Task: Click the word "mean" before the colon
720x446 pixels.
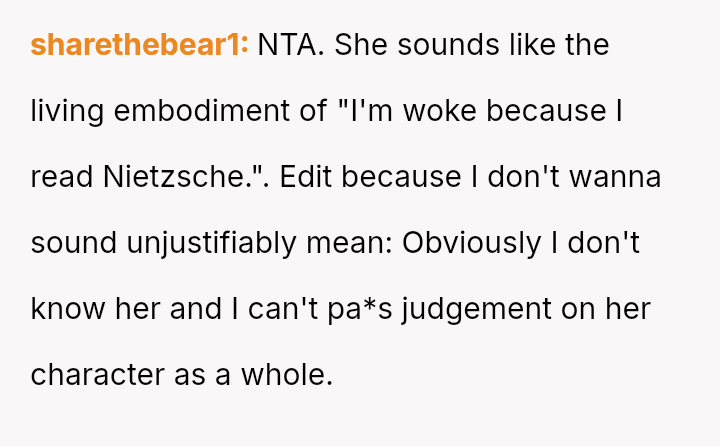Action: pos(353,243)
